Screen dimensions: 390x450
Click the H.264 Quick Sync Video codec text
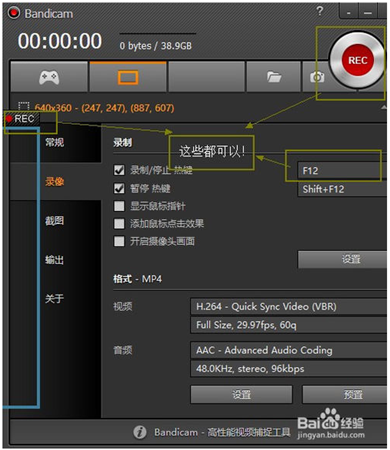[266, 307]
